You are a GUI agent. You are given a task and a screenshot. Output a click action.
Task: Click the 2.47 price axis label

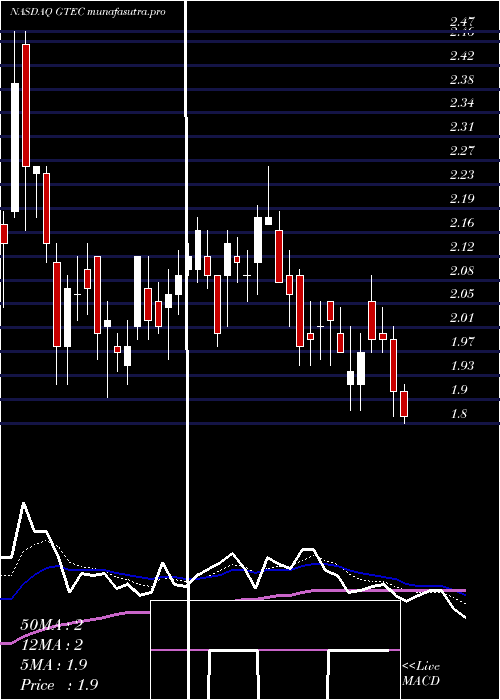(462, 21)
